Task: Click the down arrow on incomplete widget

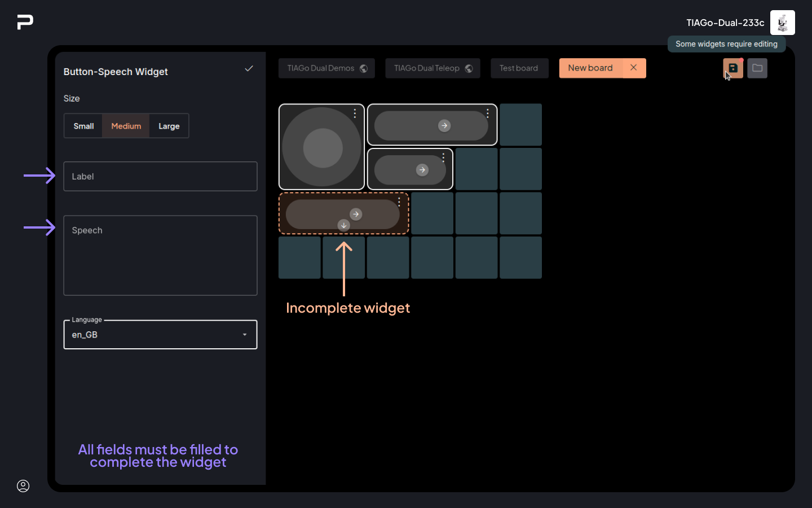Action: [x=343, y=225]
